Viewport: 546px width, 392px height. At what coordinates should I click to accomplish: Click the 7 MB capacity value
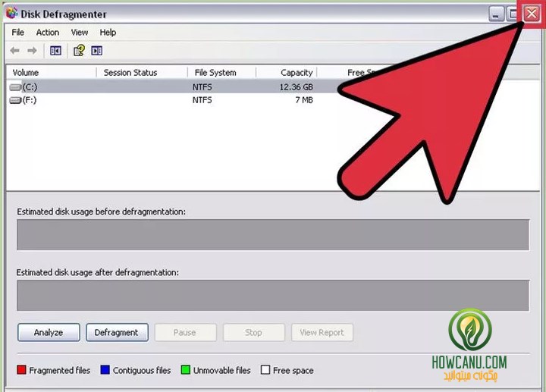(x=304, y=100)
